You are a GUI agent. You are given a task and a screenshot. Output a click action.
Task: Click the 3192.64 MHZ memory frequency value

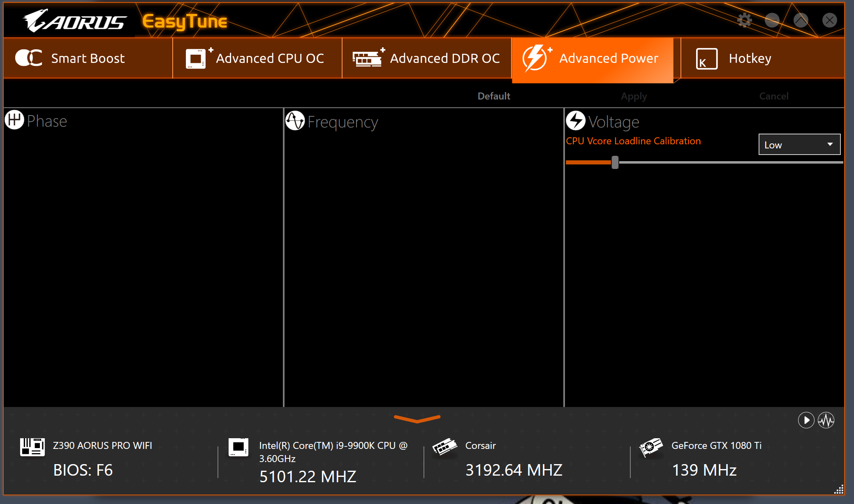point(514,470)
